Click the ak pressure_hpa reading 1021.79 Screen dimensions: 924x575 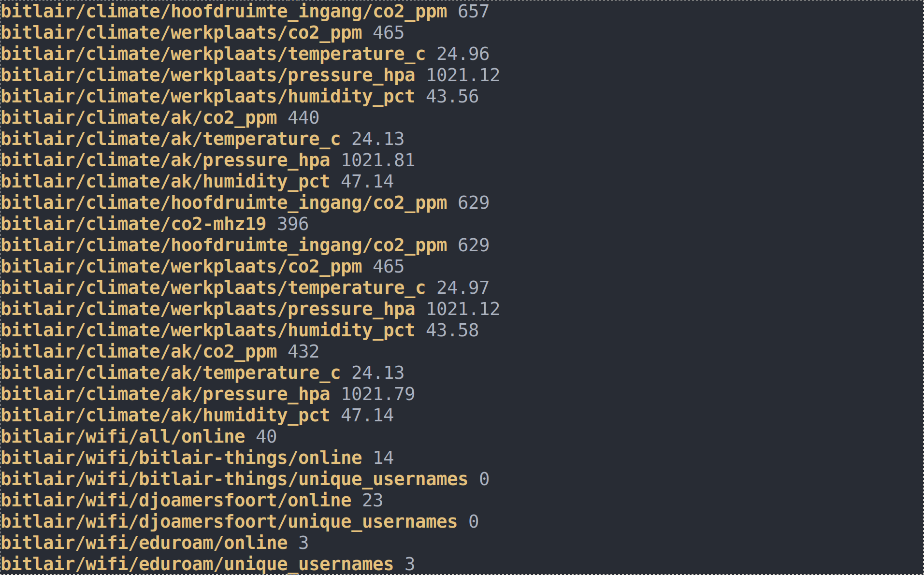coord(377,394)
